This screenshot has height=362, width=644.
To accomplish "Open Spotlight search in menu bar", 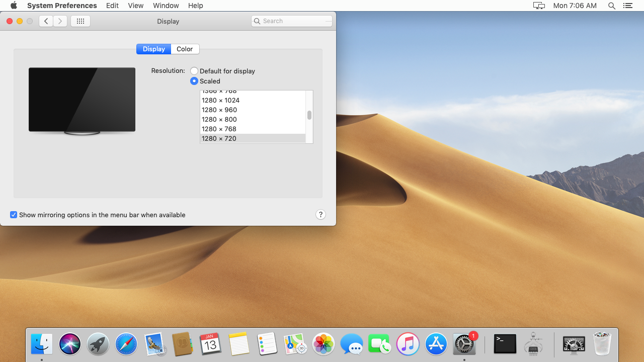I will [611, 6].
